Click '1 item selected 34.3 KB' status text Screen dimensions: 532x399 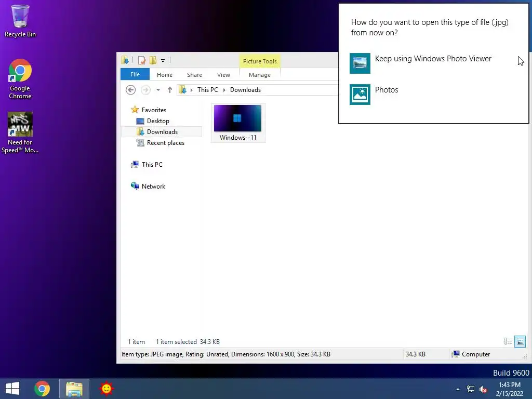(188, 342)
